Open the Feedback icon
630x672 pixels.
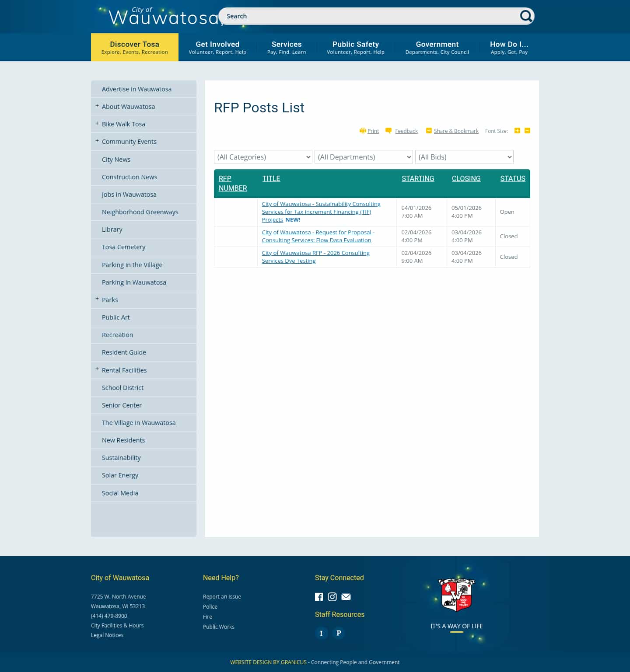[388, 130]
